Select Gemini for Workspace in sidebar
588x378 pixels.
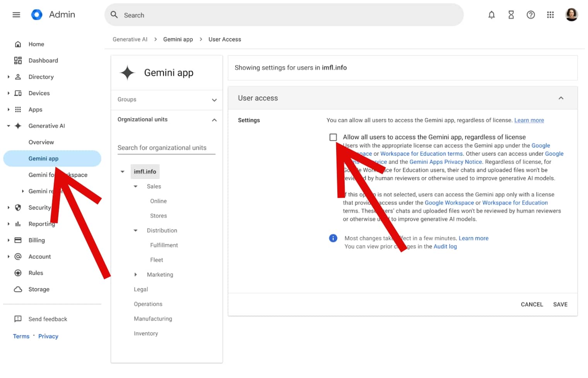tap(58, 175)
